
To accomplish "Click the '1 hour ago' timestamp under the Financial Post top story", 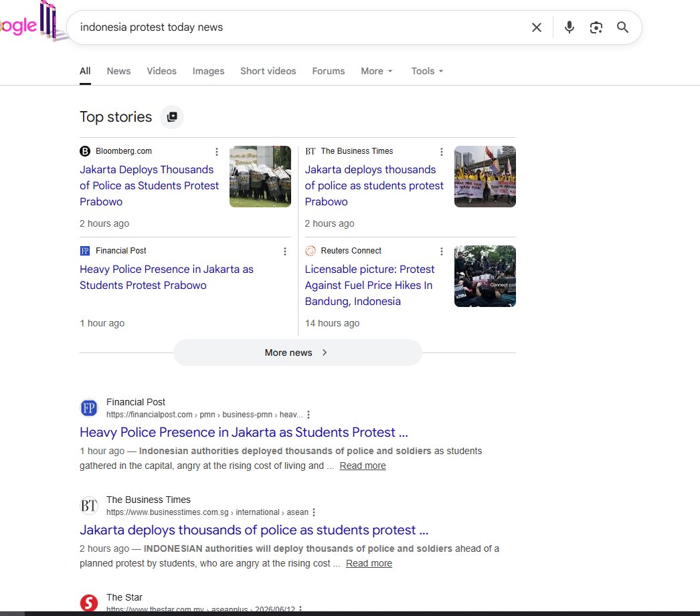I will click(x=102, y=323).
